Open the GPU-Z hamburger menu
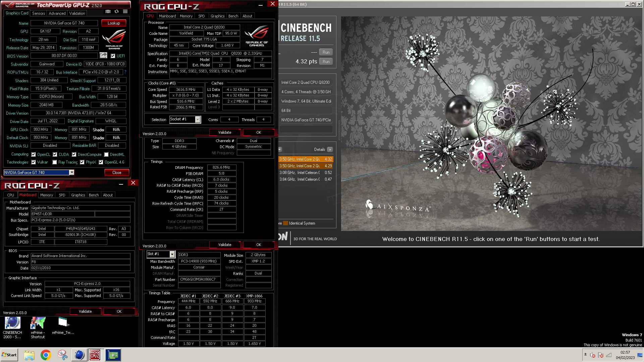The image size is (644, 362). 125,12
